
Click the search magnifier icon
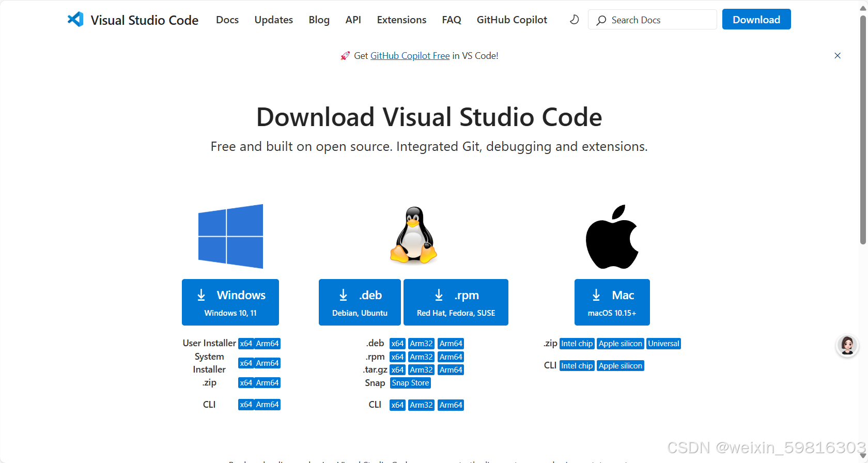point(601,20)
